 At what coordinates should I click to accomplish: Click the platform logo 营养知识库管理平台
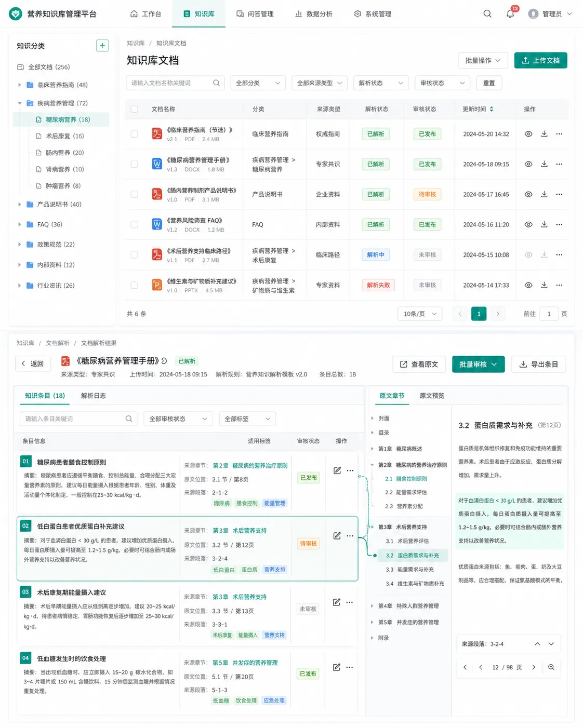[52, 14]
